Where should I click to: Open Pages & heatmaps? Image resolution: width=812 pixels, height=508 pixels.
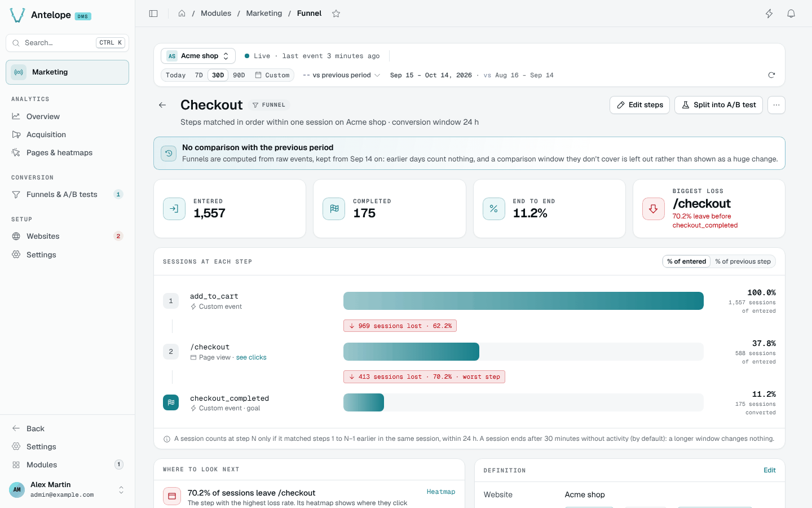pyautogui.click(x=67, y=152)
